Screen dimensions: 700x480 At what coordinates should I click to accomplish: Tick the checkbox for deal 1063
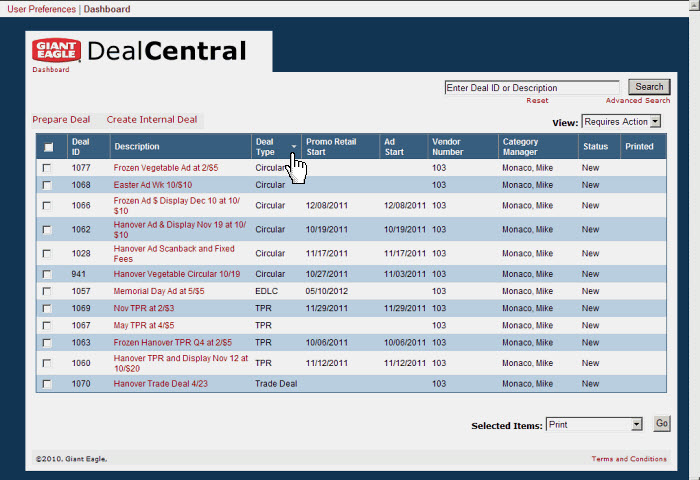point(46,343)
